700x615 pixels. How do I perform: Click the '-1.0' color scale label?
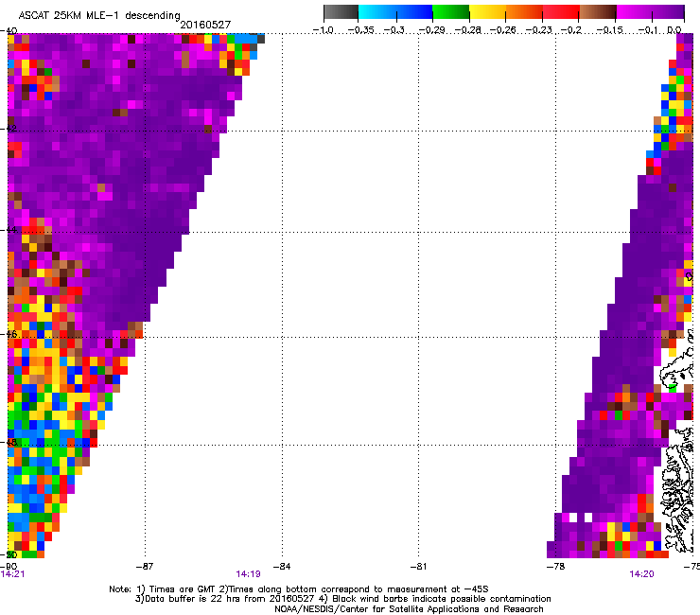(x=323, y=30)
